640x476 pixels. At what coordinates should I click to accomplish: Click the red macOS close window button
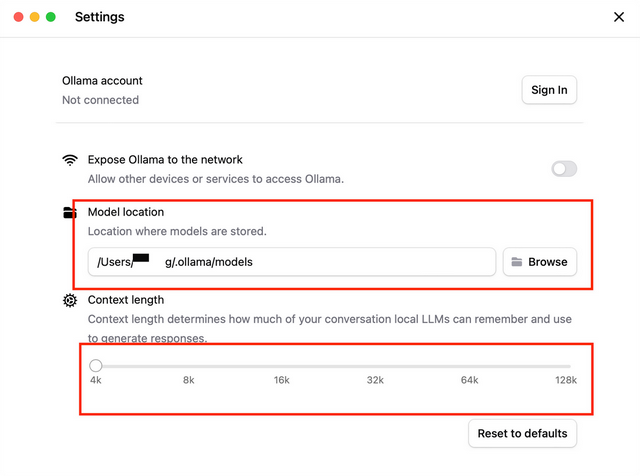pos(18,17)
